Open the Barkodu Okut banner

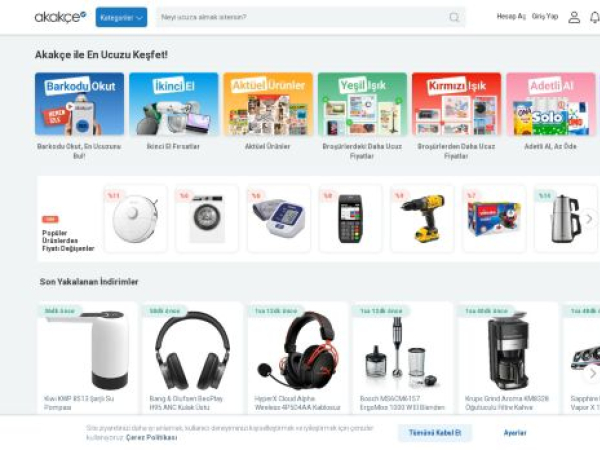[x=79, y=104]
